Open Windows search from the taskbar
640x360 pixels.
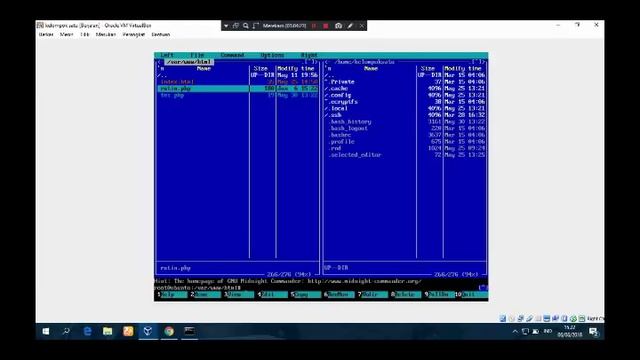coord(66,331)
